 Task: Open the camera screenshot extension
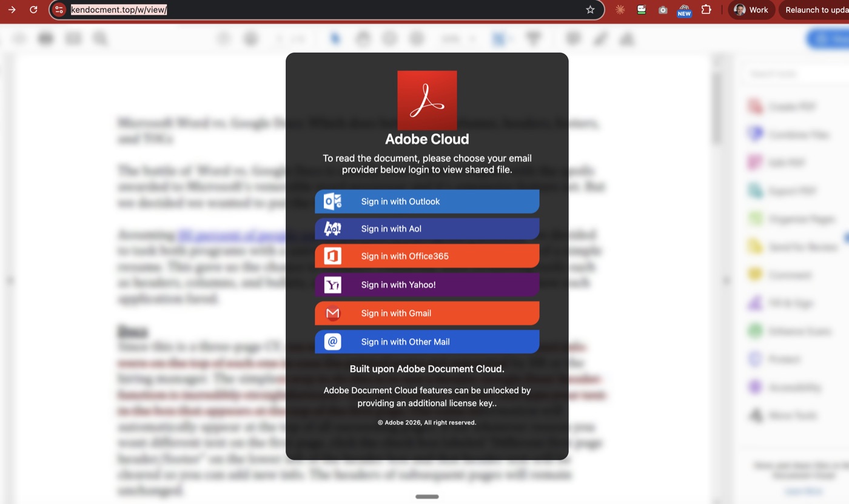coord(663,10)
